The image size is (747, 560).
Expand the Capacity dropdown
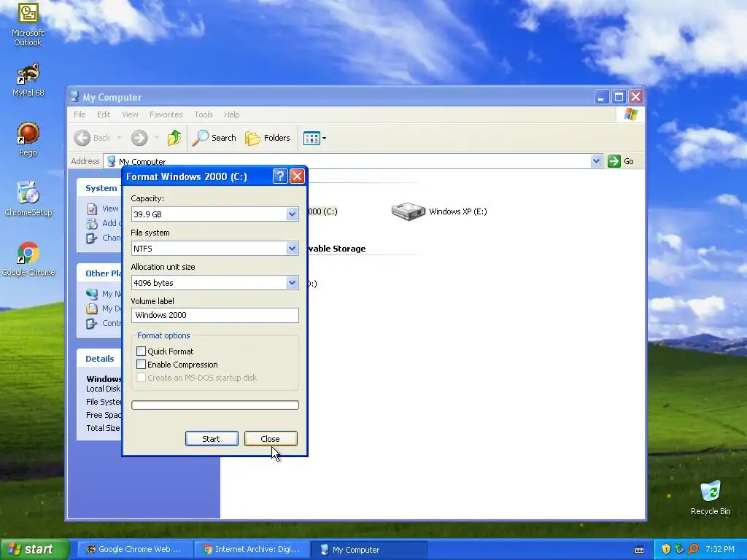(x=292, y=214)
